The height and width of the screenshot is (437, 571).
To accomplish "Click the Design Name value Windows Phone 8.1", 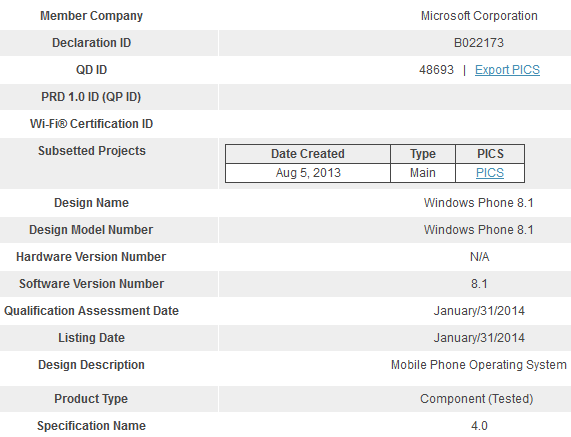I will [x=479, y=203].
